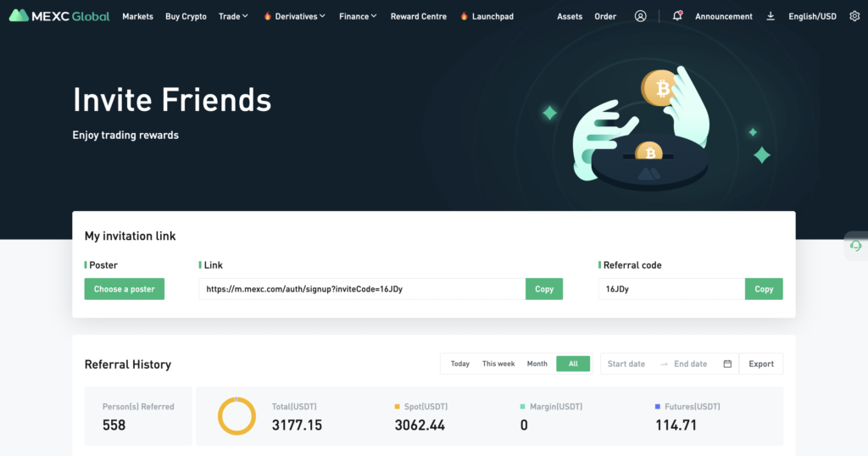Open the settings gear icon
Viewport: 868px width, 456px height.
(x=854, y=16)
